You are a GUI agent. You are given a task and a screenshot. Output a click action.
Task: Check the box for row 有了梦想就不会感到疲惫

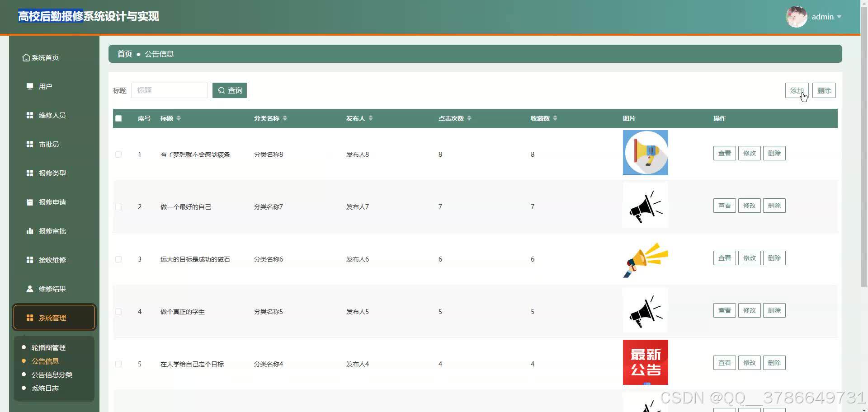(x=118, y=154)
